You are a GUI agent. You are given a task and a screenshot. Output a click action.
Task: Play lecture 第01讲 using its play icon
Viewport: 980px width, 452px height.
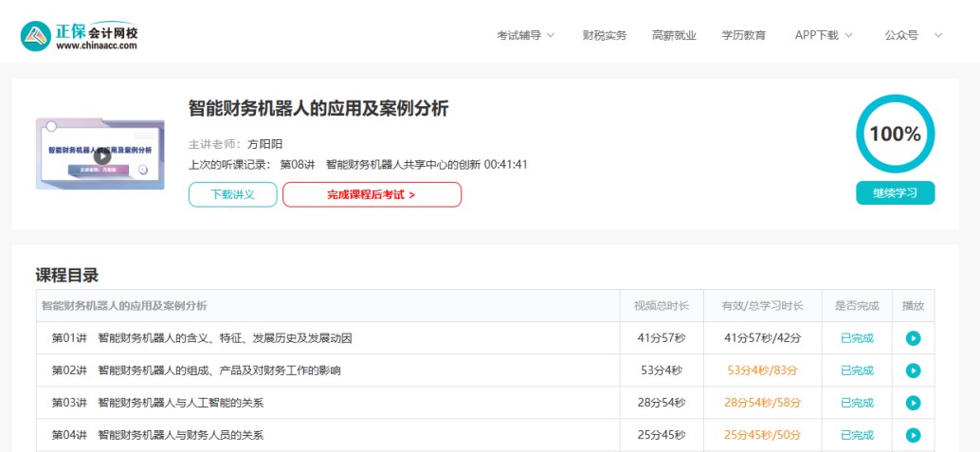[913, 338]
